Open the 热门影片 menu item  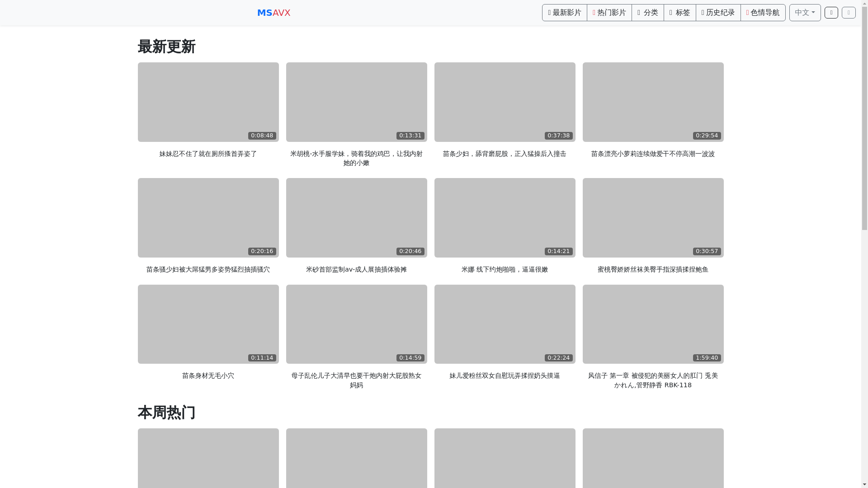(x=609, y=13)
